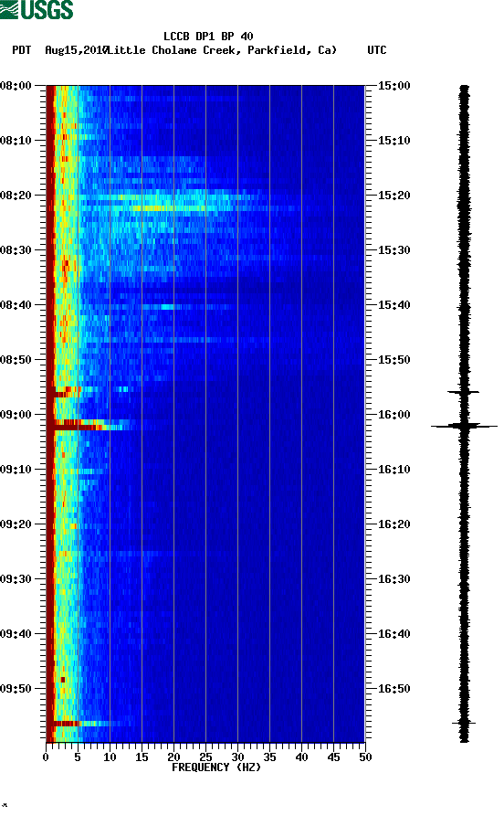Click the UTC timezone label
This screenshot has height=815, width=504.
[377, 50]
